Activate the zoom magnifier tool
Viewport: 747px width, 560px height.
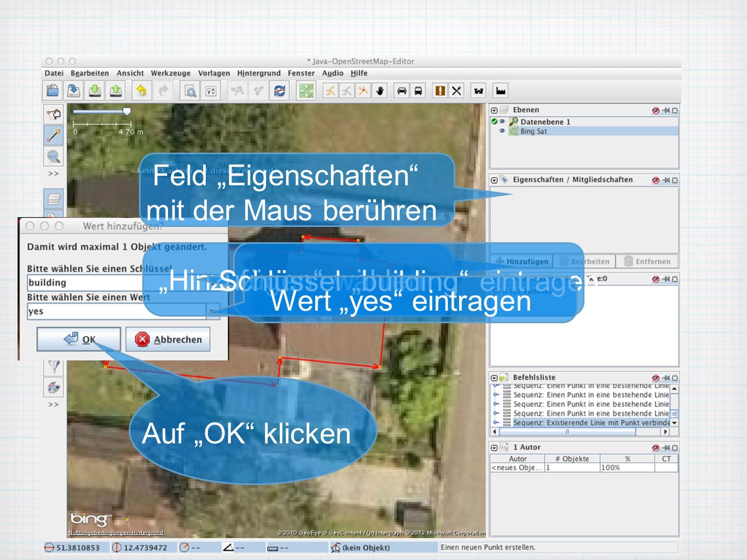tap(54, 156)
